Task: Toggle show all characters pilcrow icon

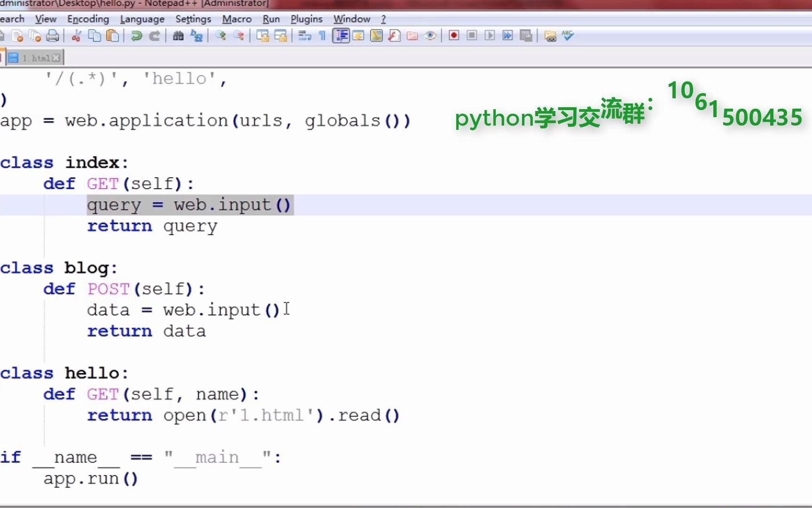Action: pyautogui.click(x=322, y=35)
